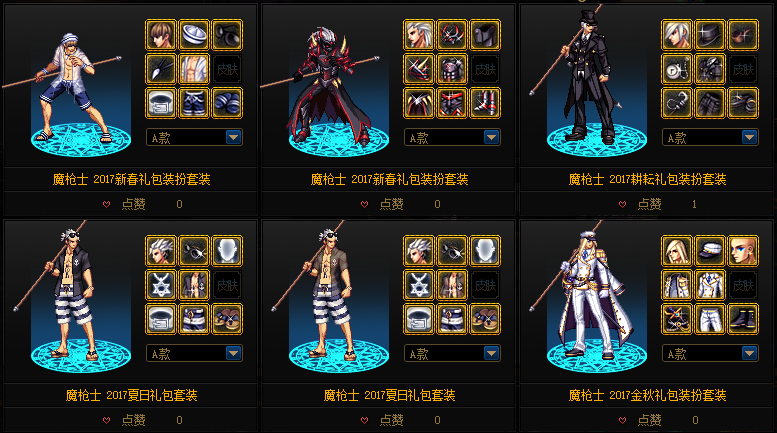This screenshot has width=777, height=433.
Task: Click the star necklace icon in bottom-left card
Action: [161, 285]
